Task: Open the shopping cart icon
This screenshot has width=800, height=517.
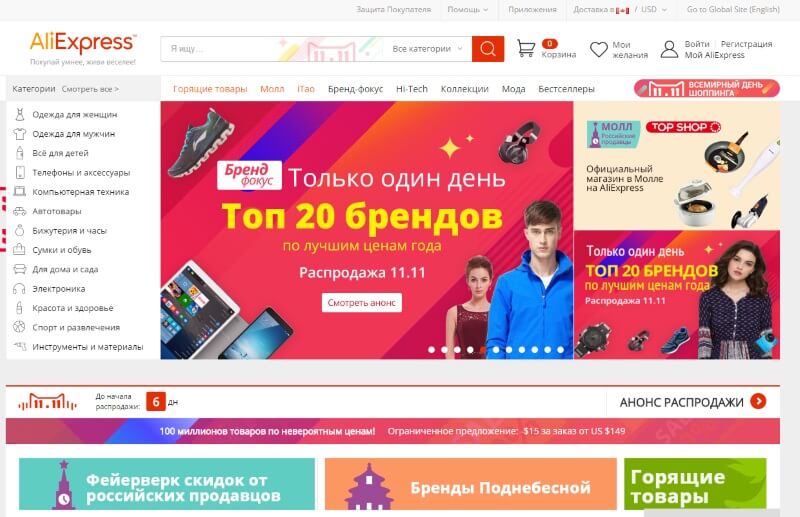Action: pos(526,49)
